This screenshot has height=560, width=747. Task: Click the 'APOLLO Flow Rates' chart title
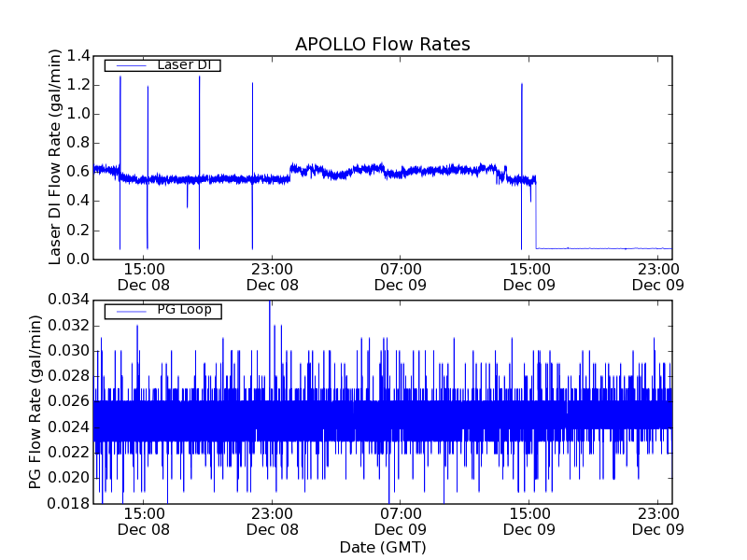click(x=383, y=44)
